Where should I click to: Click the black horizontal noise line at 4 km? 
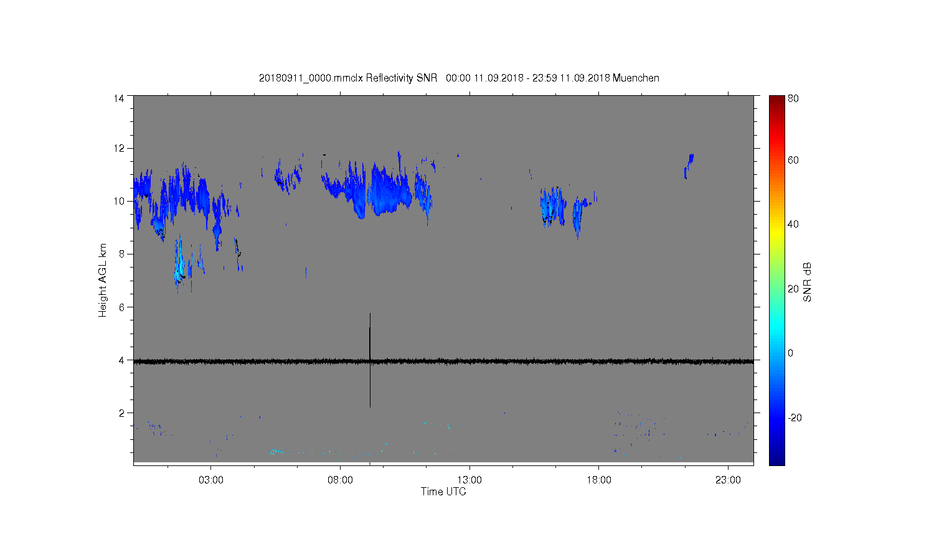click(x=443, y=361)
